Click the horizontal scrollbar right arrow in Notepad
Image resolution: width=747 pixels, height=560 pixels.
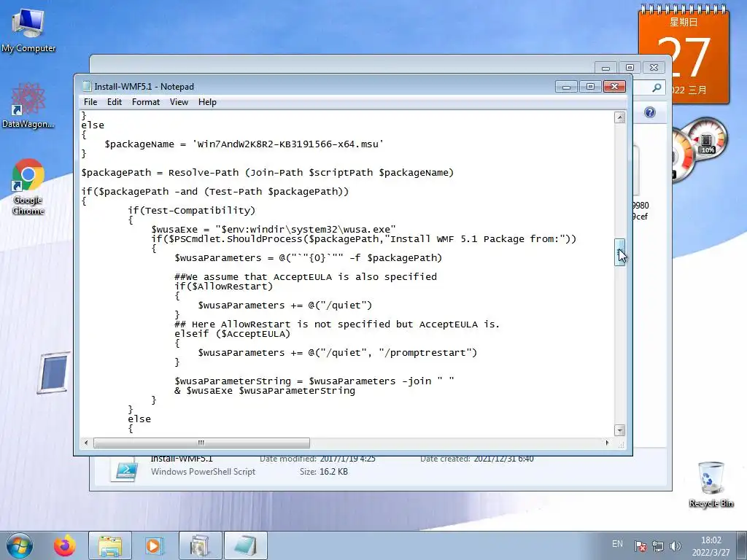pyautogui.click(x=607, y=443)
